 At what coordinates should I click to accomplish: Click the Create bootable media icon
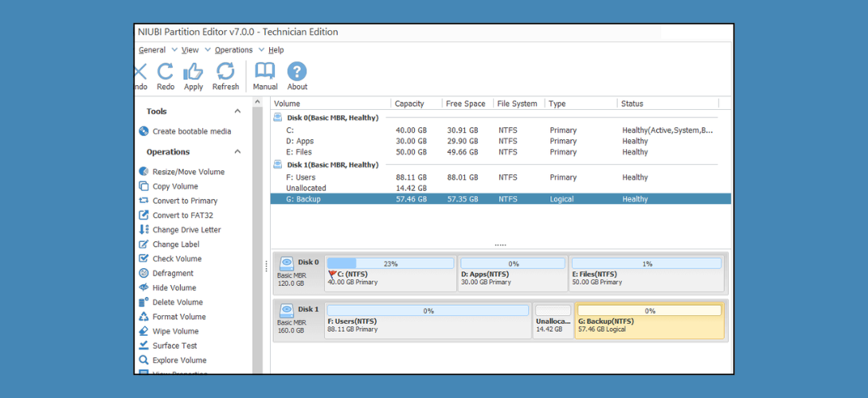tap(144, 131)
